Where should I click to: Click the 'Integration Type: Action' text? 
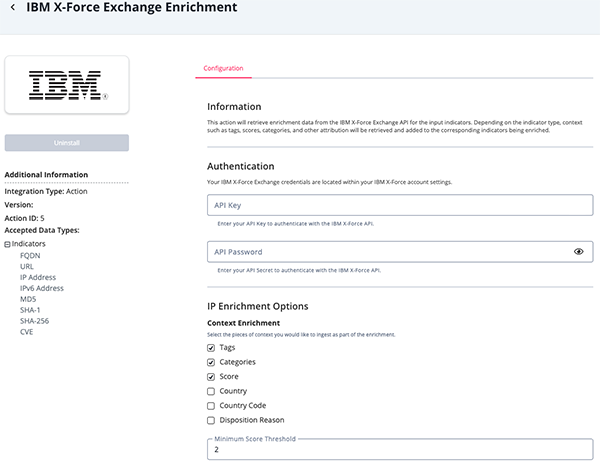click(46, 191)
